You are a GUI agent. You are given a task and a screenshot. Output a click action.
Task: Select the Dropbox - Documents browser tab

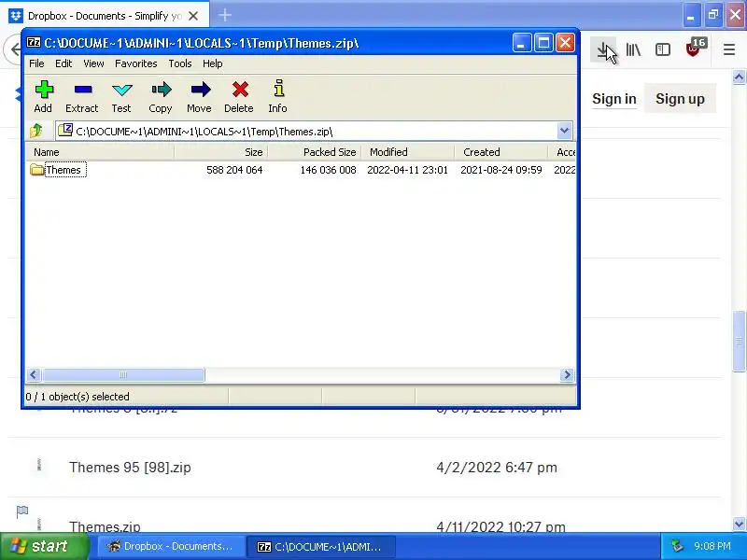pyautogui.click(x=105, y=16)
